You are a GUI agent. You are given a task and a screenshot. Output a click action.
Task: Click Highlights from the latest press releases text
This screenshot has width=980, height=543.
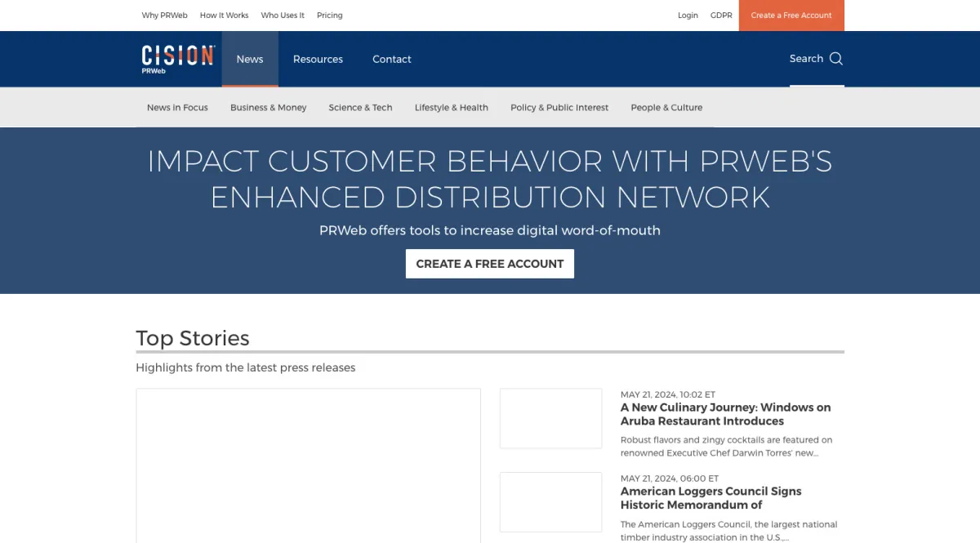246,368
